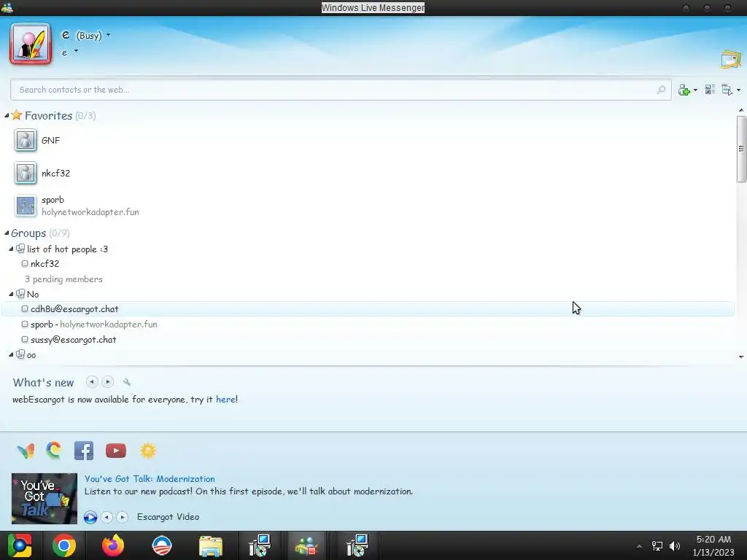Open the Facebook icon
The width and height of the screenshot is (747, 560).
pos(84,451)
